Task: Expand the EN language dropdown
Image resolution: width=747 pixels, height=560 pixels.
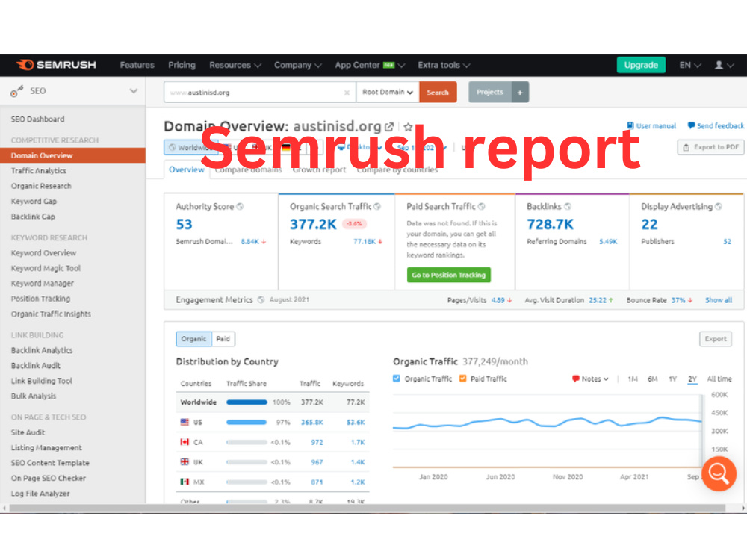Action: (x=689, y=65)
